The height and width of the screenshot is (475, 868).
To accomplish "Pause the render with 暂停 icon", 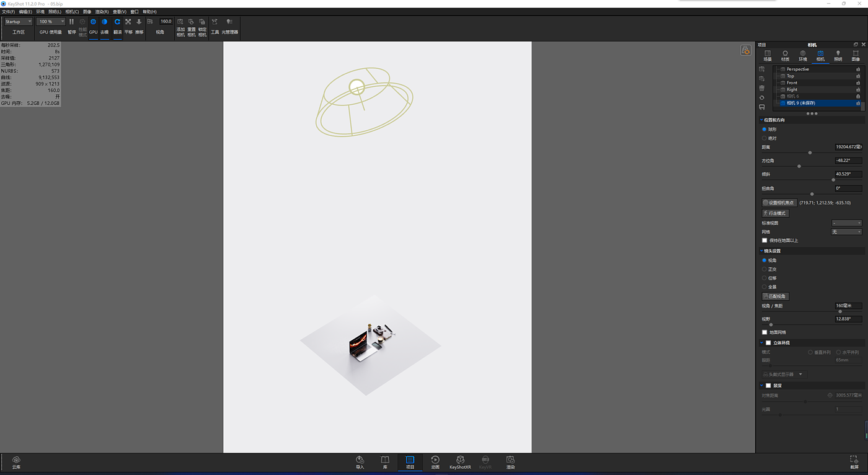I will coord(71,22).
